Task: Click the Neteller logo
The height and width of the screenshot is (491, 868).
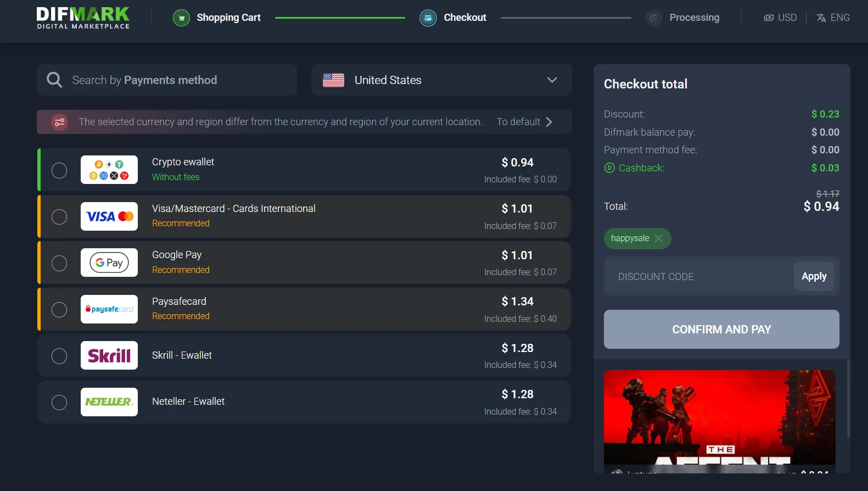Action: click(x=109, y=402)
